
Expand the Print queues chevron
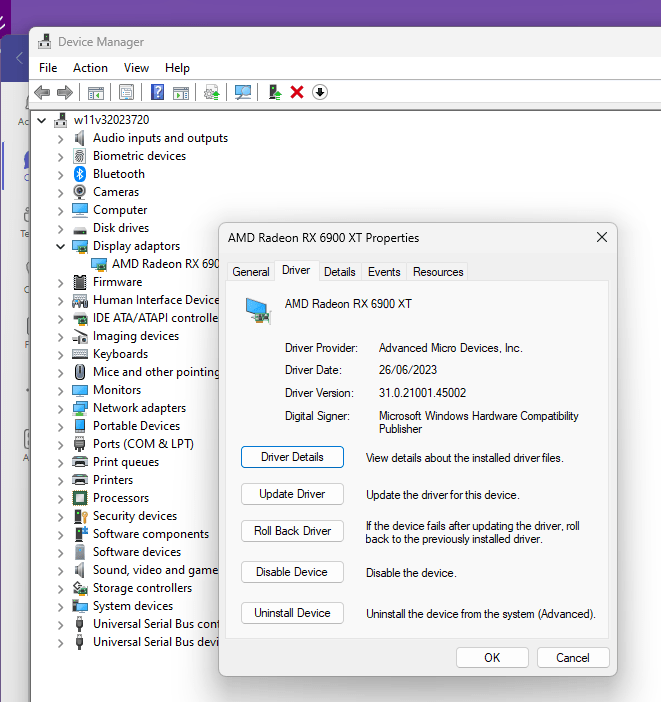pos(60,463)
